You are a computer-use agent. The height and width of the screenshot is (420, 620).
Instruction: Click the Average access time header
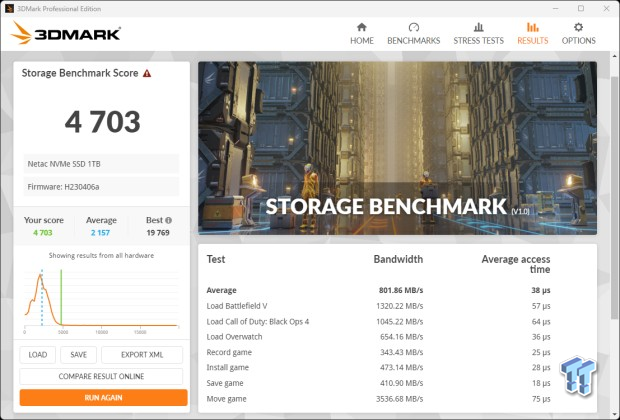516,264
